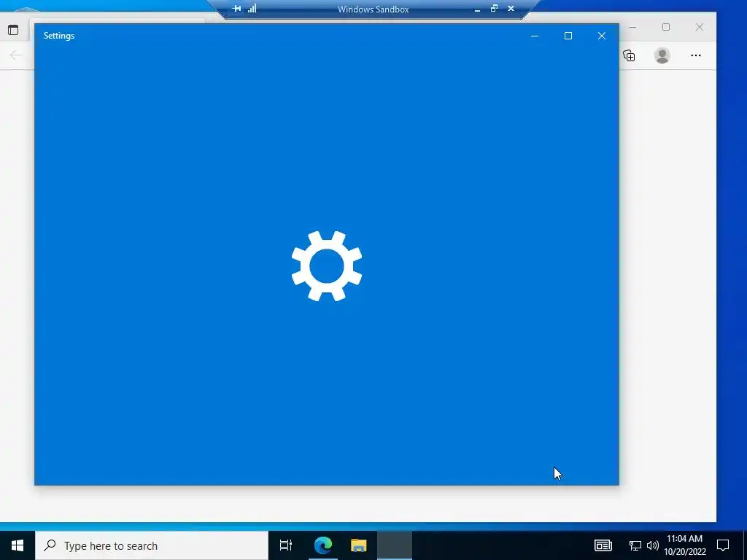This screenshot has height=560, width=747.
Task: Maximize the Settings window
Action: (x=568, y=36)
